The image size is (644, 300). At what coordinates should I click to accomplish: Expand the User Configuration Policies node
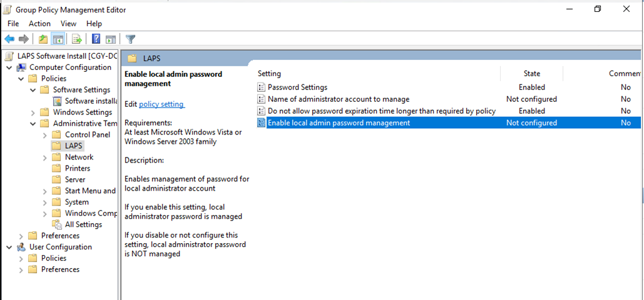coord(21,258)
